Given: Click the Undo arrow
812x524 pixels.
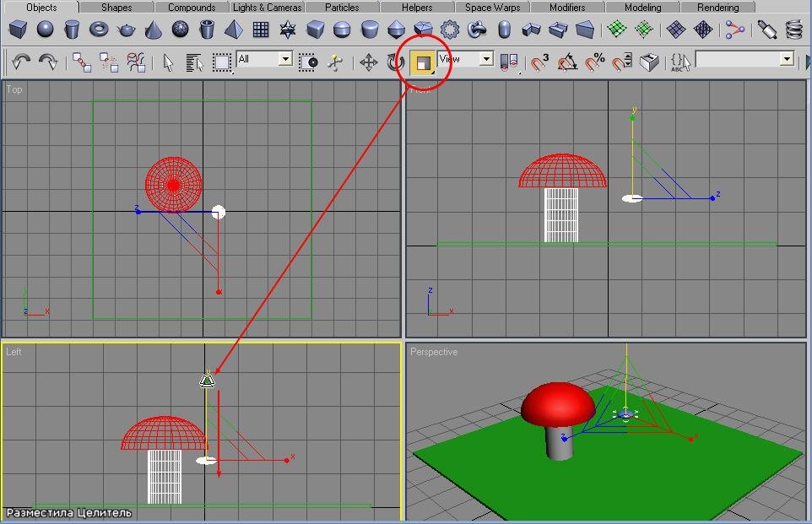Looking at the screenshot, I should pos(21,62).
